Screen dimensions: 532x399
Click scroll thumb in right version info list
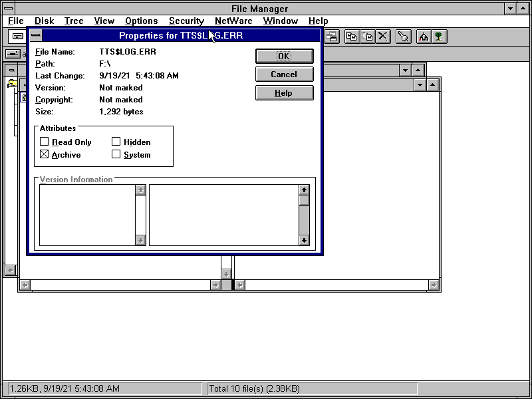(x=304, y=200)
